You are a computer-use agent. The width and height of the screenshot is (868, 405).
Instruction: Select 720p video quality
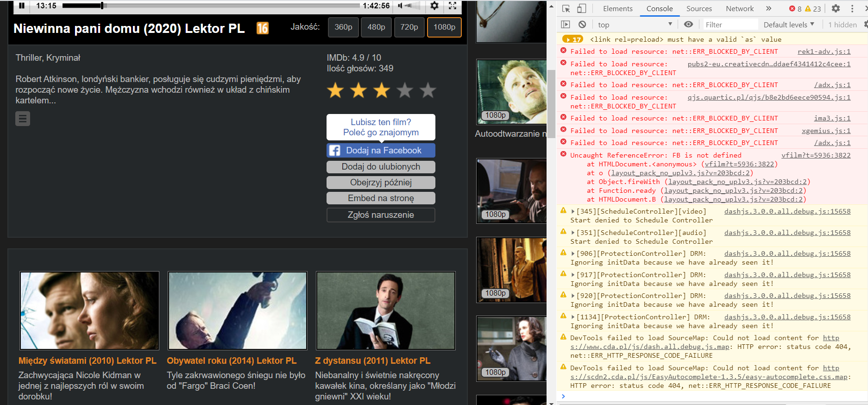click(409, 27)
